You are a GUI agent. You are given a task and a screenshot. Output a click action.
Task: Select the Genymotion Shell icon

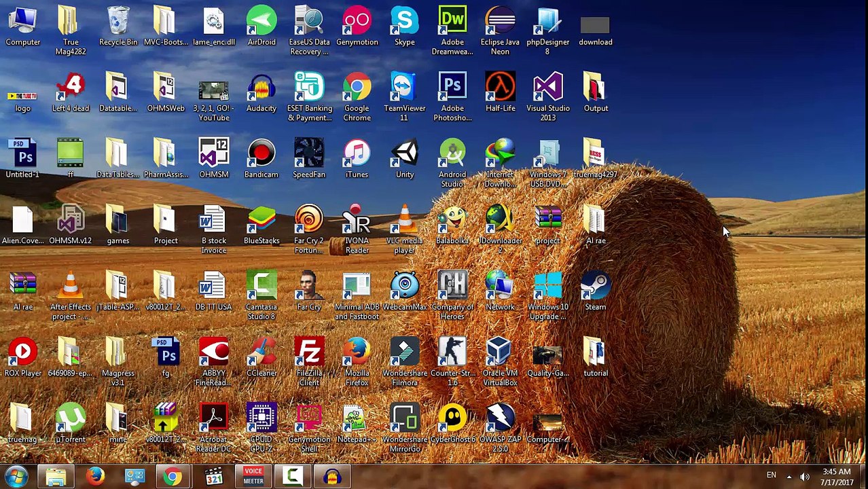point(309,429)
